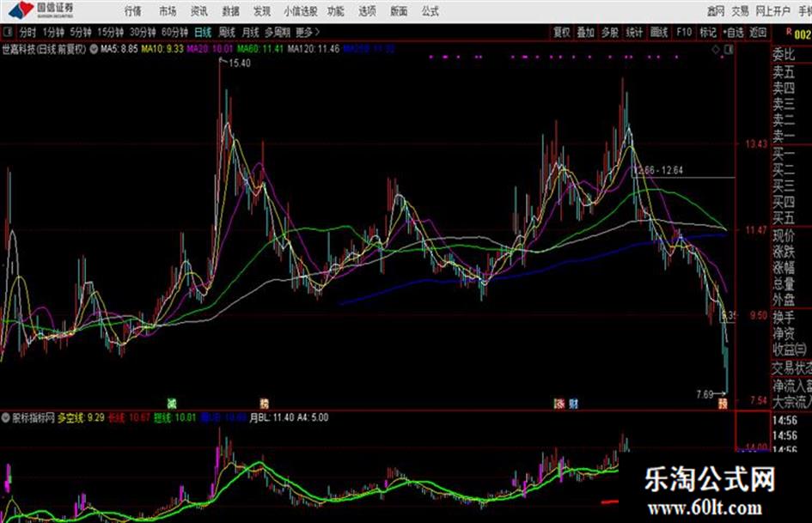Select the 周线 weekly period
The width and height of the screenshot is (812, 523).
click(x=227, y=32)
